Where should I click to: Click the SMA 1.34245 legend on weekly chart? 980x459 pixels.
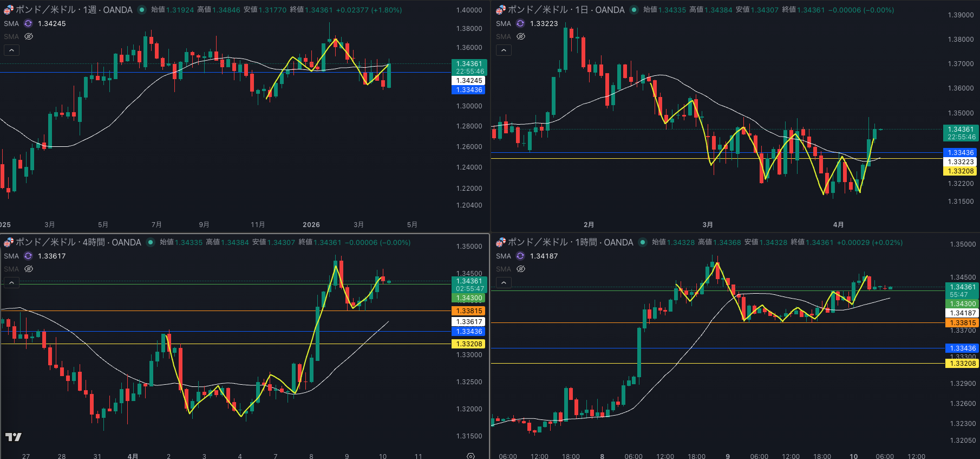pyautogui.click(x=51, y=23)
